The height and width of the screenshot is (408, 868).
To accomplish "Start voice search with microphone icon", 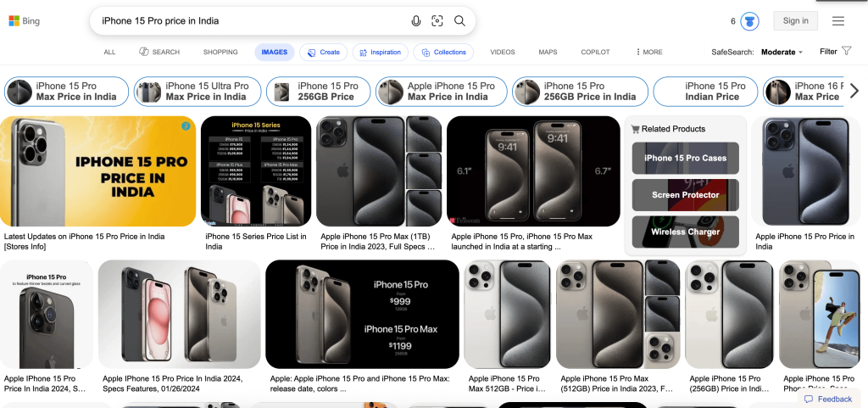I will tap(415, 21).
